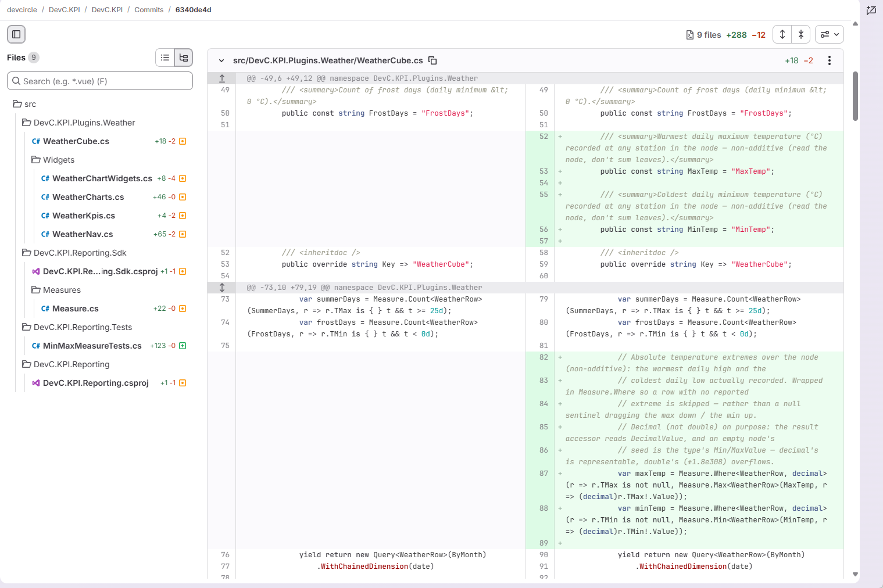Viewport: 883px width, 588px height.
Task: Click modified status icon for Measure.cs
Action: (x=183, y=309)
